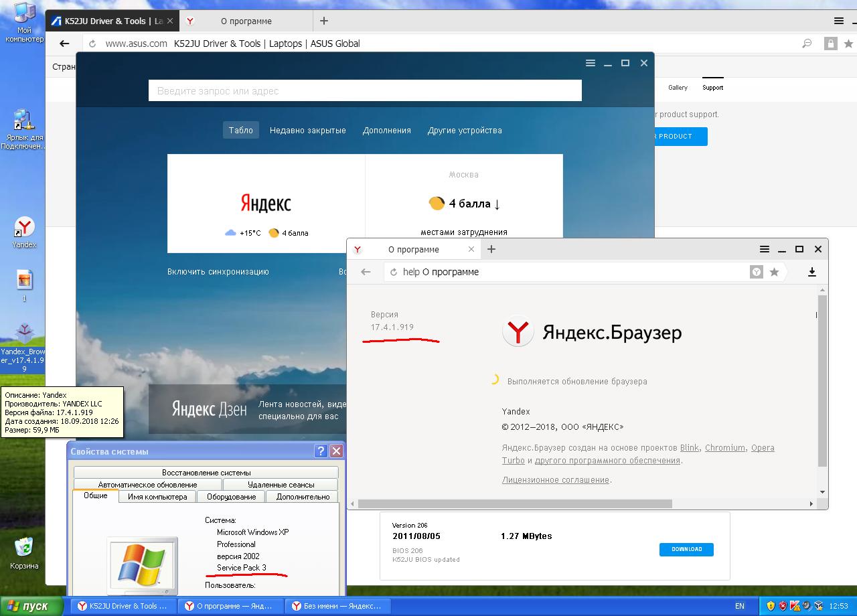The image size is (857, 616).
Task: Open hamburger menu of the ASUS browser window
Action: pyautogui.click(x=839, y=21)
